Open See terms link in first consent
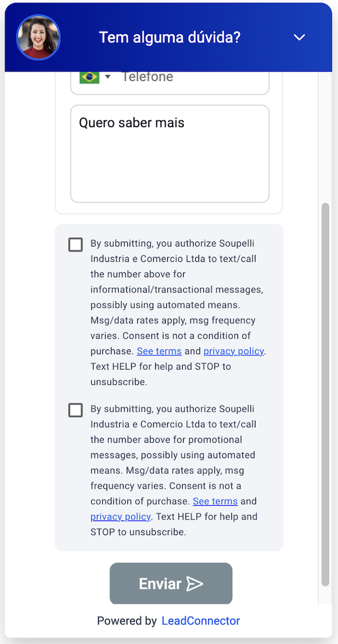This screenshot has height=644, width=338. [159, 351]
